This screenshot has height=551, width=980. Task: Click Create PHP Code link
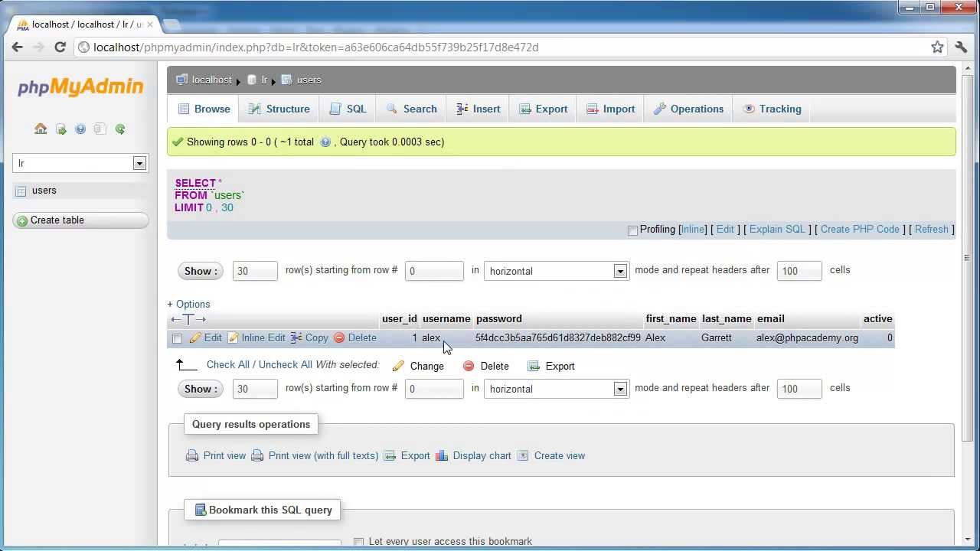[x=860, y=229]
